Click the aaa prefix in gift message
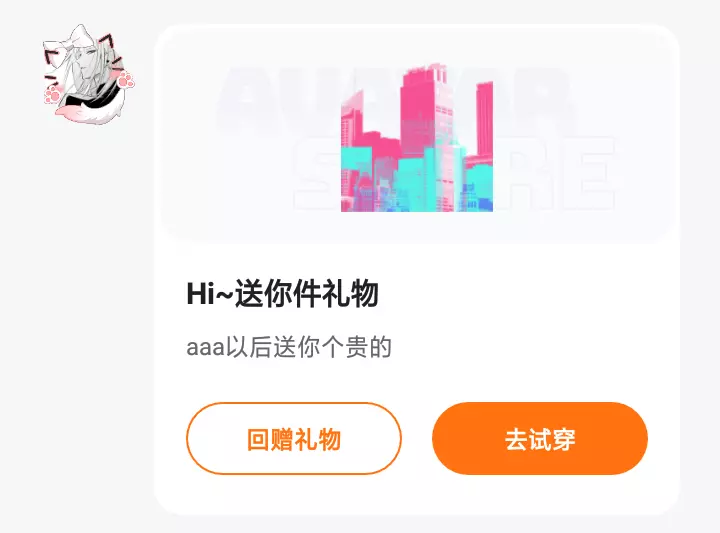Image resolution: width=720 pixels, height=533 pixels. (x=205, y=348)
